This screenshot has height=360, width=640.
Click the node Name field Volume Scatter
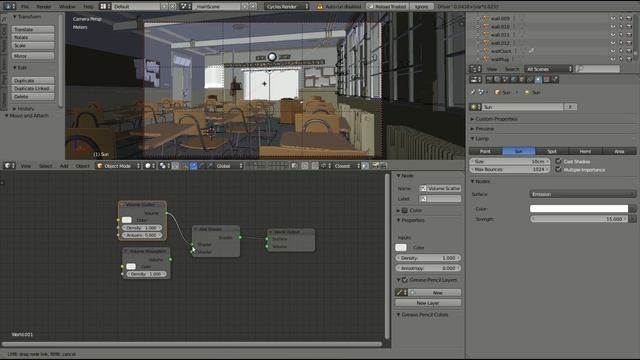440,189
